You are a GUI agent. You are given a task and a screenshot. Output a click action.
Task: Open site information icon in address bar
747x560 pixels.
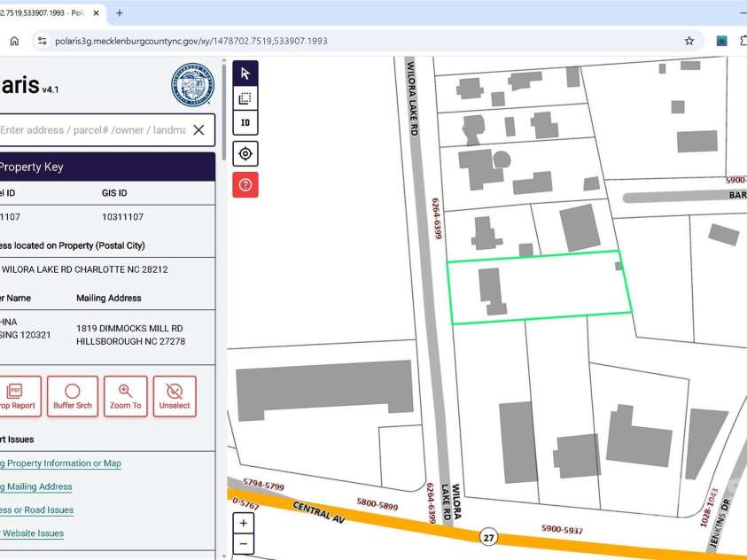42,41
